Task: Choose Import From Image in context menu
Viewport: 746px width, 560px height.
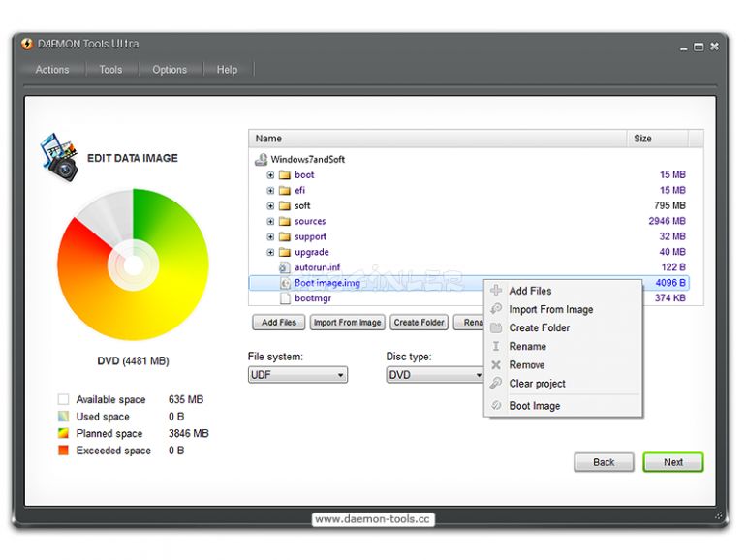Action: point(563,309)
